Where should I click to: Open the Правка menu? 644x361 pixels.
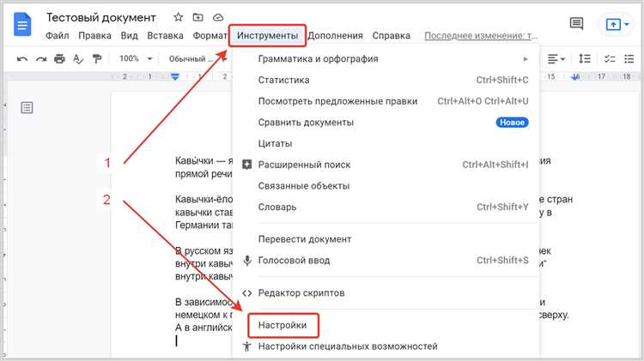pos(94,36)
